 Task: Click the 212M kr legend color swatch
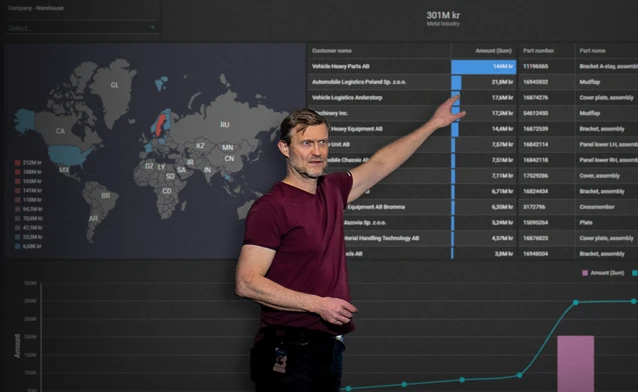(17, 163)
